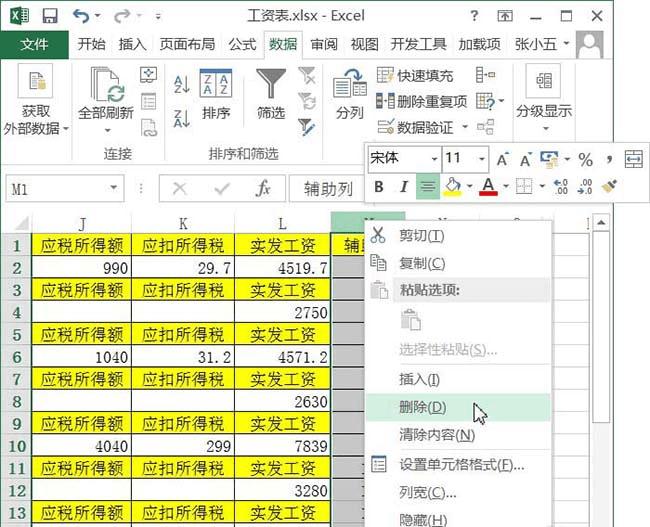Choose 设置单元格格式(F)... from context menu
The height and width of the screenshot is (527, 650).
click(458, 465)
